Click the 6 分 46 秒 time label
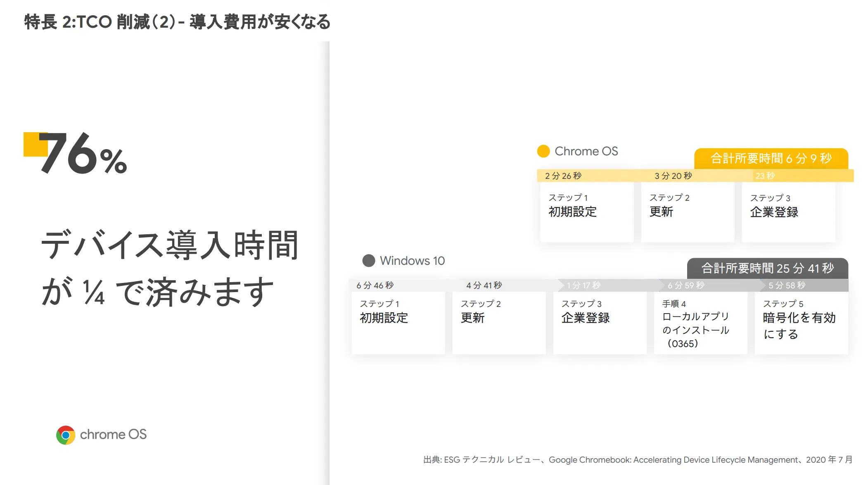This screenshot has width=868, height=485. coord(375,285)
